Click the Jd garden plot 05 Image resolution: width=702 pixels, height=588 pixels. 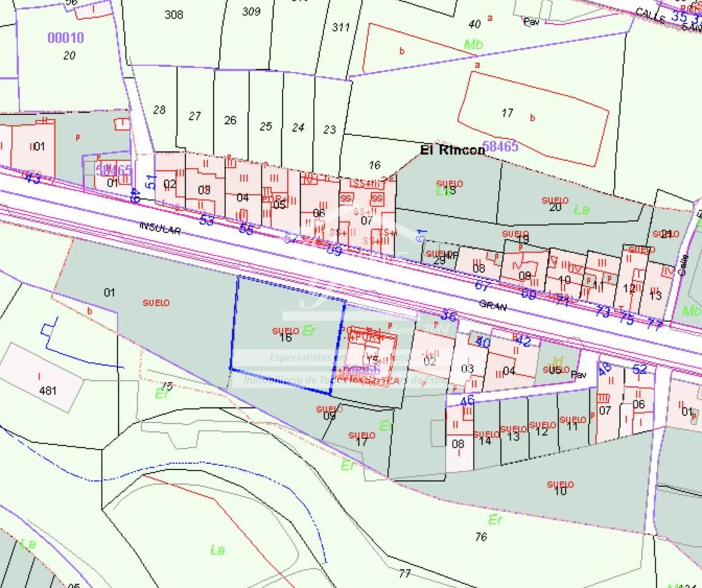tap(556, 367)
